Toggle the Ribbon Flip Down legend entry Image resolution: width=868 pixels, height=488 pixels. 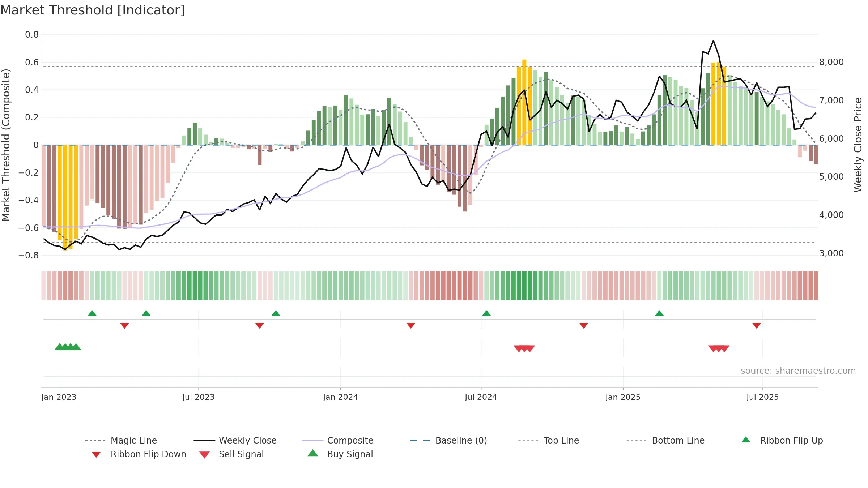point(139,454)
